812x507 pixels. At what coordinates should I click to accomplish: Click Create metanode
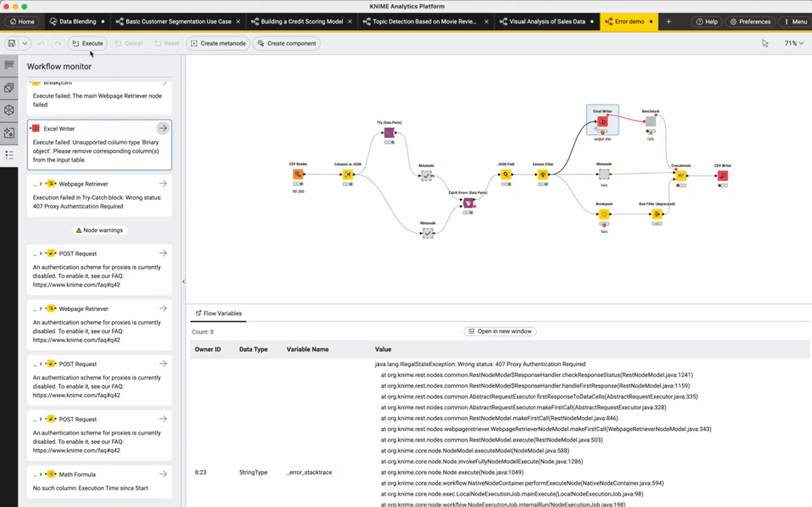click(218, 43)
